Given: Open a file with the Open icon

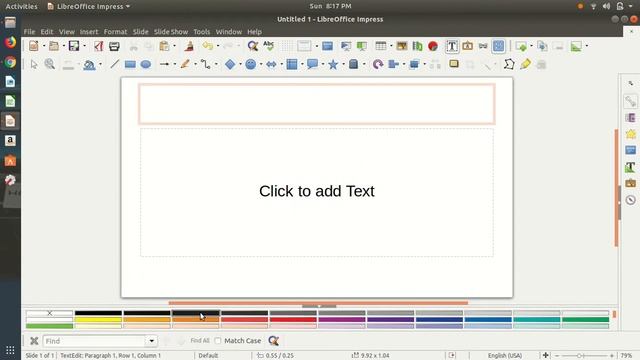Looking at the screenshot, I should click(53, 46).
